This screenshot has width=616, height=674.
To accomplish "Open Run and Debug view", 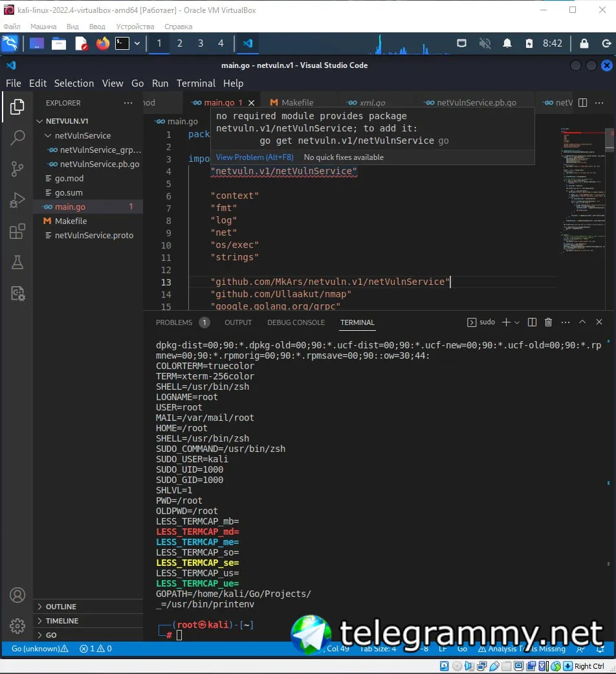I will click(17, 200).
